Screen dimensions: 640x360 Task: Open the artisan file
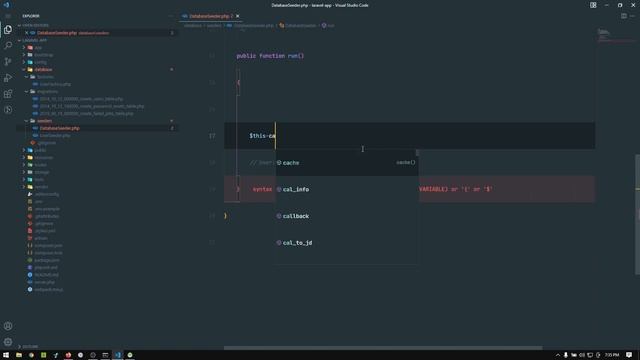(x=41, y=238)
